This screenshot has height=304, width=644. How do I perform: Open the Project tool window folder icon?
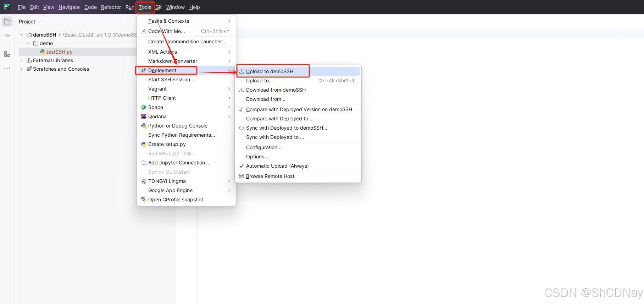tap(7, 22)
